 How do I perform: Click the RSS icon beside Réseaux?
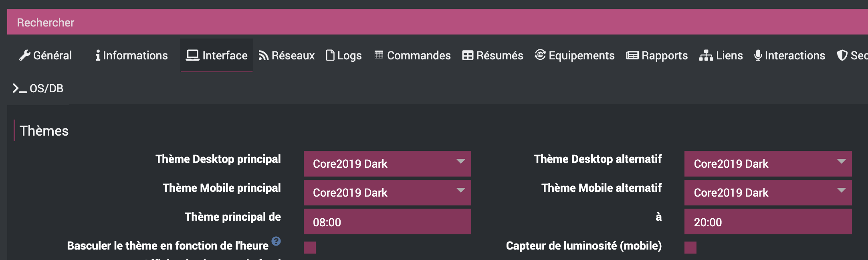coord(263,55)
